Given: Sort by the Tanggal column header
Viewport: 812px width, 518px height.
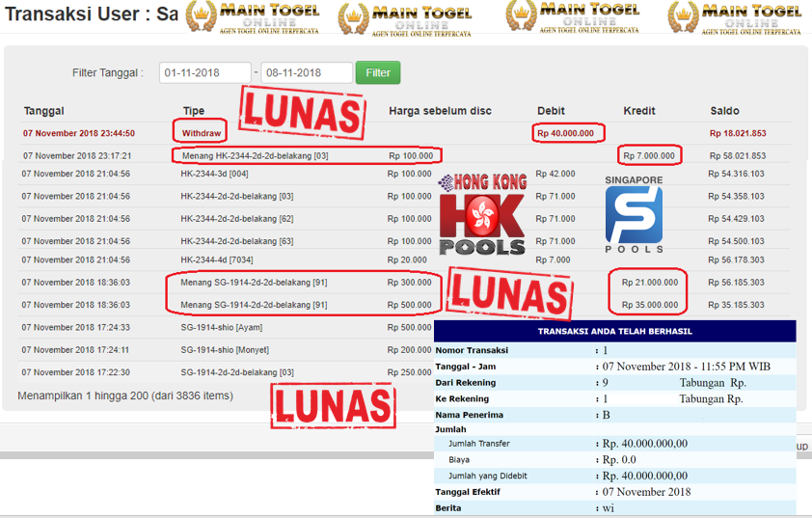Looking at the screenshot, I should coord(43,111).
